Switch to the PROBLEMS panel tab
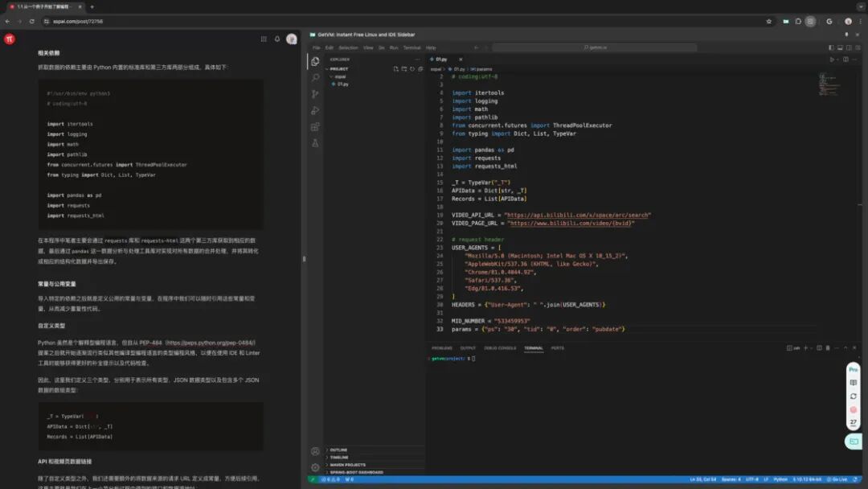The height and width of the screenshot is (489, 868). click(x=442, y=347)
